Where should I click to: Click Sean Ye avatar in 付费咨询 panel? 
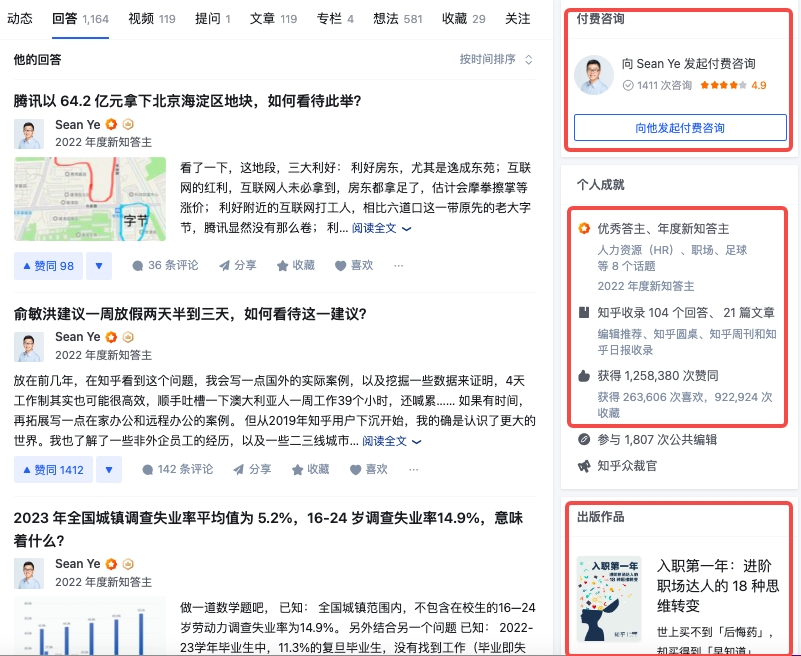(x=594, y=75)
